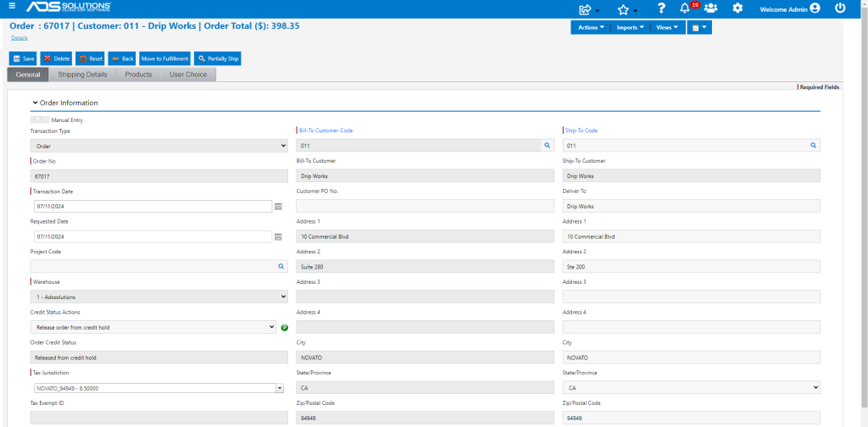
Task: Click the Ship-To Code label link
Action: [x=581, y=130]
